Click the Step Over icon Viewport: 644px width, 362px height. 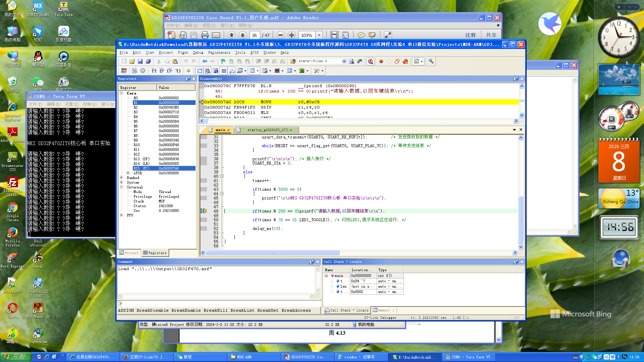(161, 71)
